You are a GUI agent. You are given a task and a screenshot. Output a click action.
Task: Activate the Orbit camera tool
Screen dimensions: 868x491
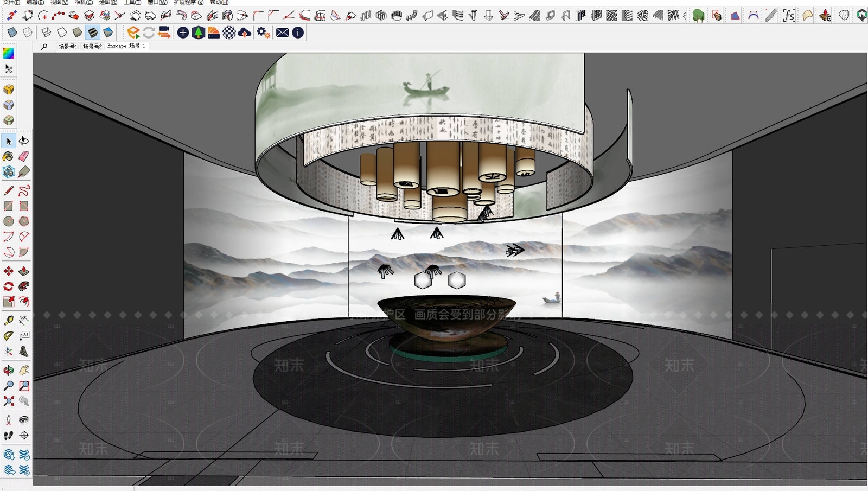point(9,371)
